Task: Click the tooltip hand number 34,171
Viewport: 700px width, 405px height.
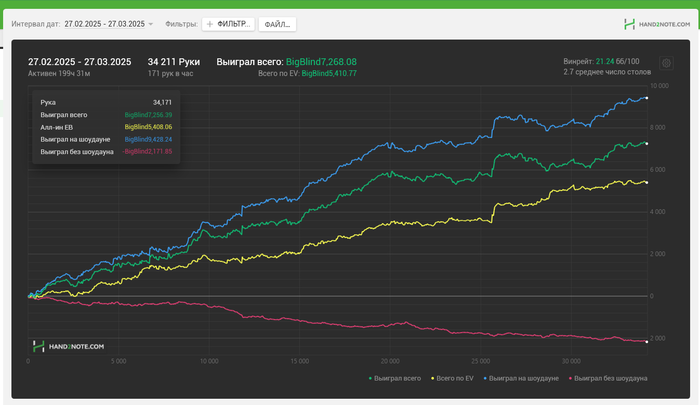Action: pyautogui.click(x=162, y=102)
